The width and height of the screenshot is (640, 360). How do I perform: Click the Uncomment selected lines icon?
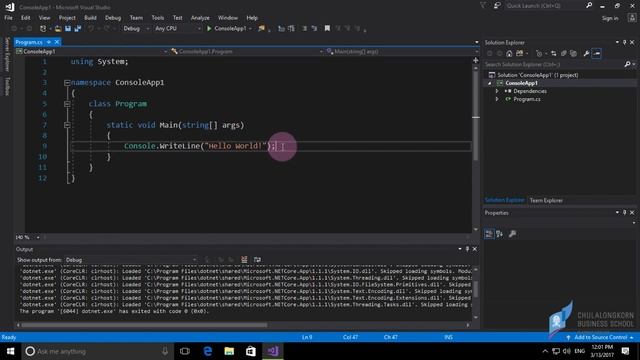click(314, 29)
